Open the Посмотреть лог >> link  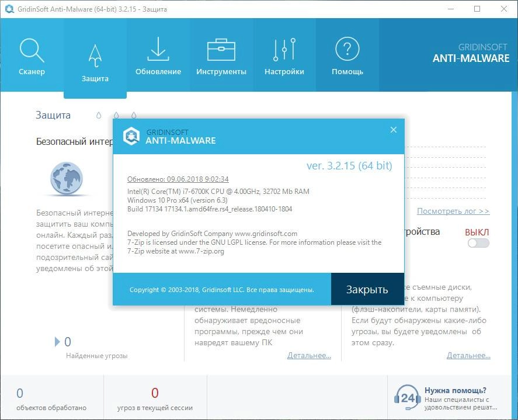pos(453,211)
